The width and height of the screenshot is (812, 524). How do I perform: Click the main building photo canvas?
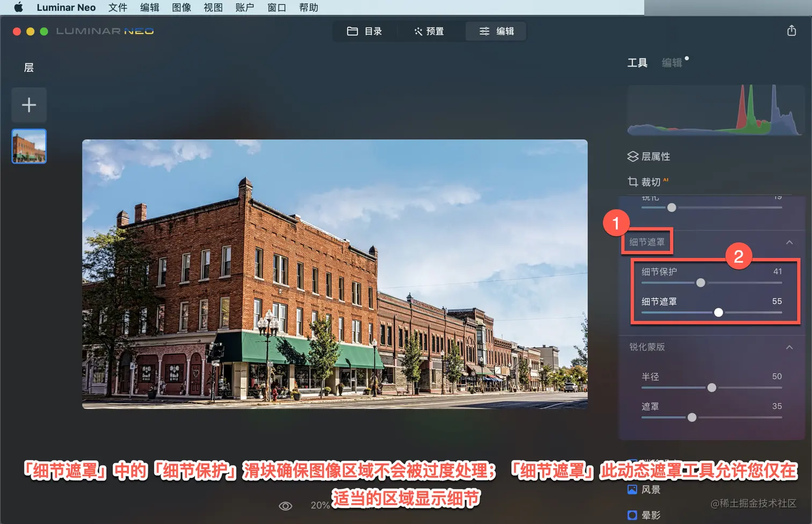[x=335, y=274]
